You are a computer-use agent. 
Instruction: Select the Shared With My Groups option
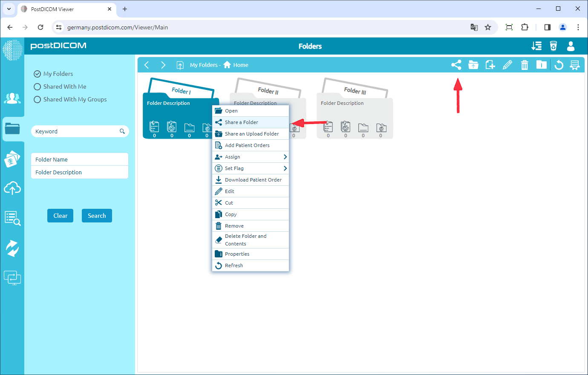[x=37, y=99]
